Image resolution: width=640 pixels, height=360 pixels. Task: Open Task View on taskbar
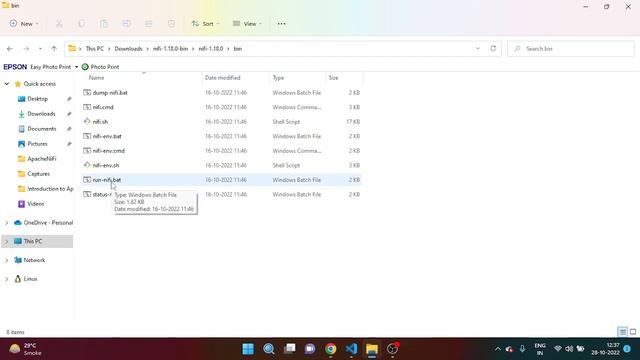(x=289, y=349)
